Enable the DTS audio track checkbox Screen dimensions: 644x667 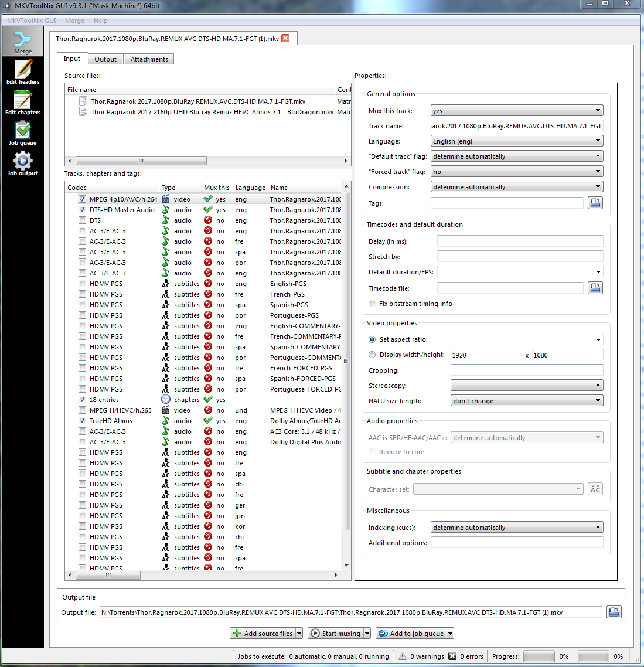[x=82, y=220]
